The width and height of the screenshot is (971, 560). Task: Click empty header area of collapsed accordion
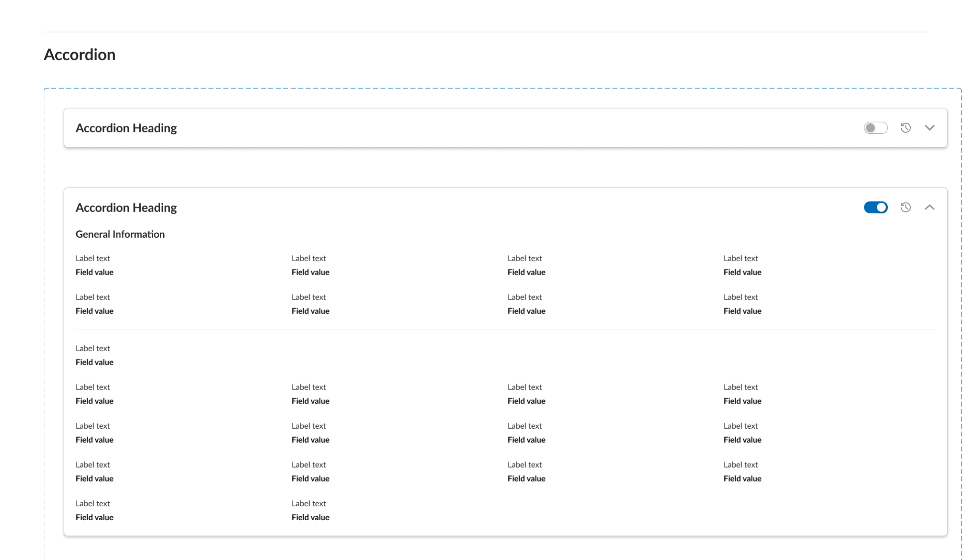(x=498, y=128)
